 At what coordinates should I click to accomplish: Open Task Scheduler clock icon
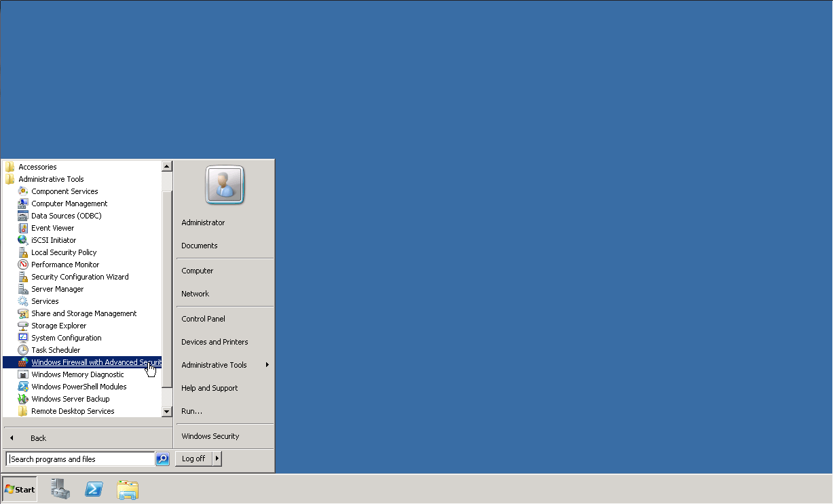23,350
